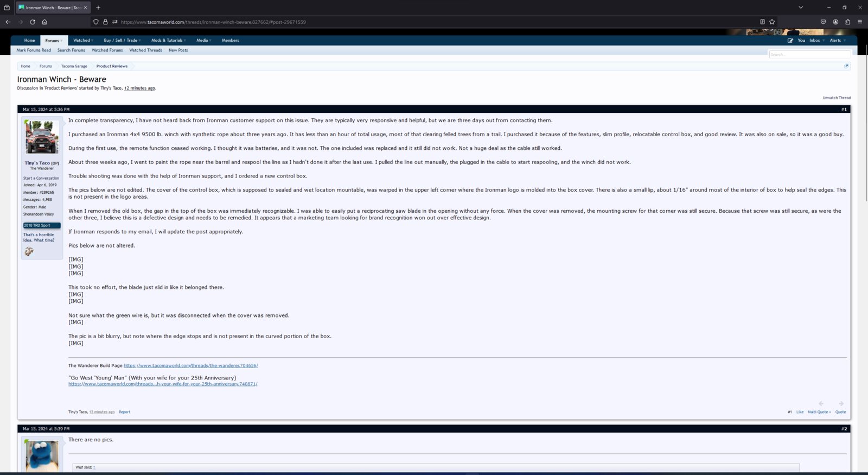Open the You account menu
The height and width of the screenshot is (475, 868).
click(x=801, y=40)
